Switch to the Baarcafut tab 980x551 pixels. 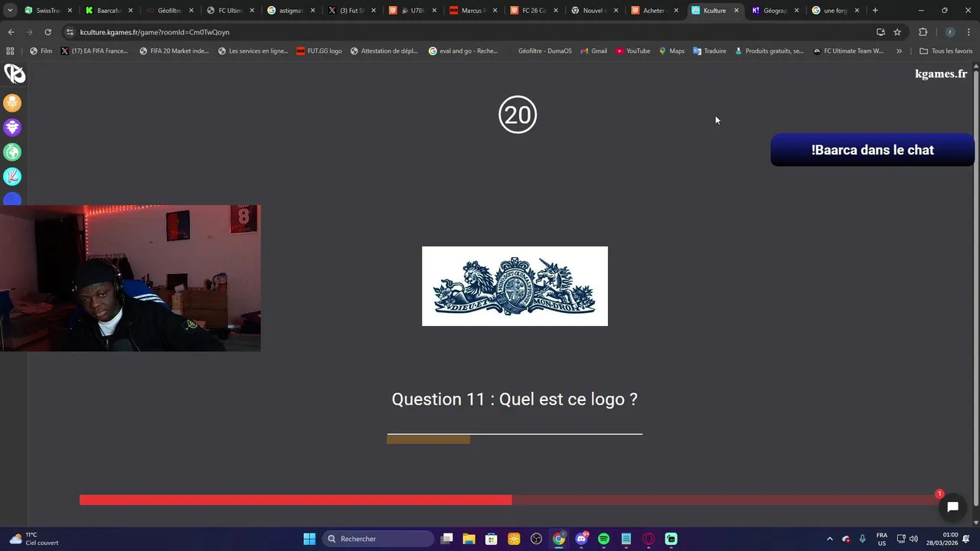(x=108, y=11)
